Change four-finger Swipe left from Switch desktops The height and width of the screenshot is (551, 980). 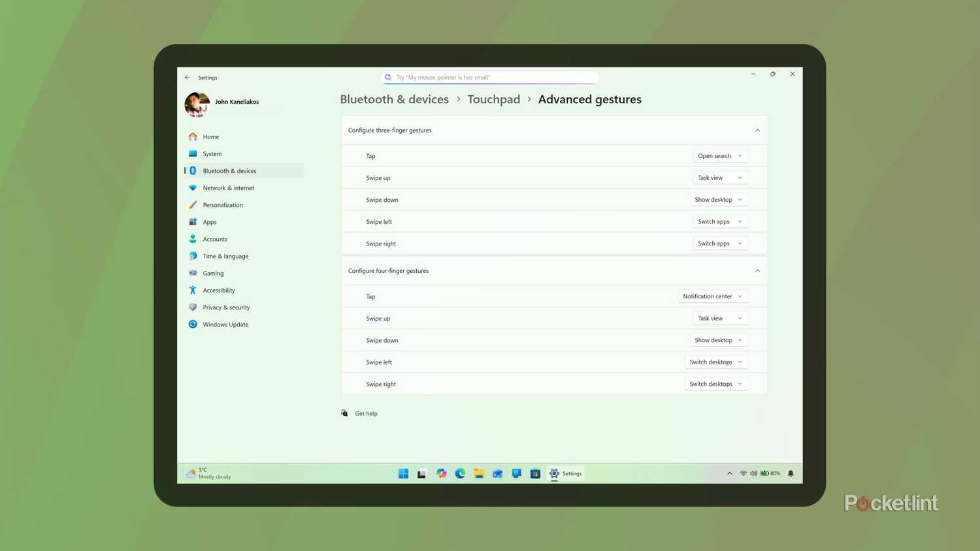click(x=715, y=362)
